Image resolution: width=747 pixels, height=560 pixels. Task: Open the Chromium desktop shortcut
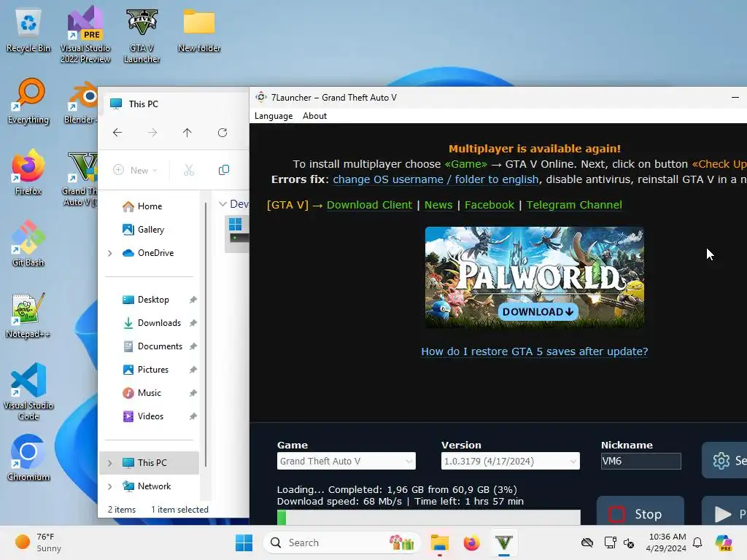click(28, 458)
